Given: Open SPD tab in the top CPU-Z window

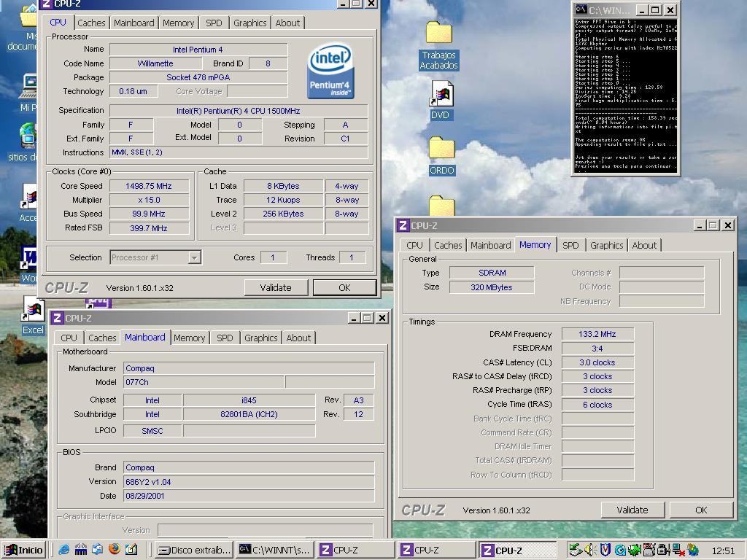Looking at the screenshot, I should (214, 23).
